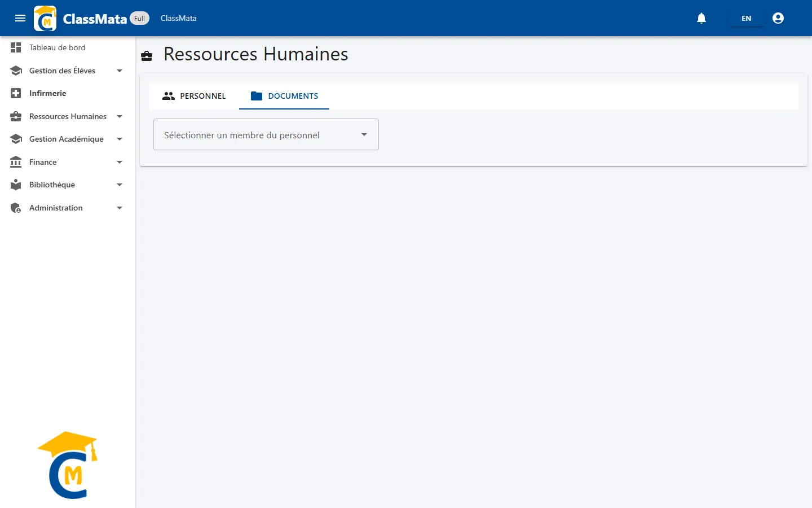
Task: Open the Infirmerie menu item
Action: point(68,93)
